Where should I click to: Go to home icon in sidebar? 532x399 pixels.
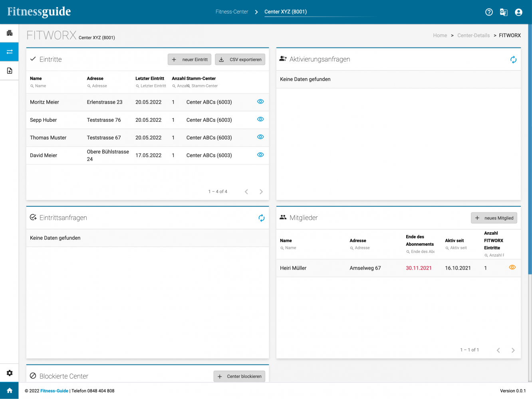coord(10,391)
